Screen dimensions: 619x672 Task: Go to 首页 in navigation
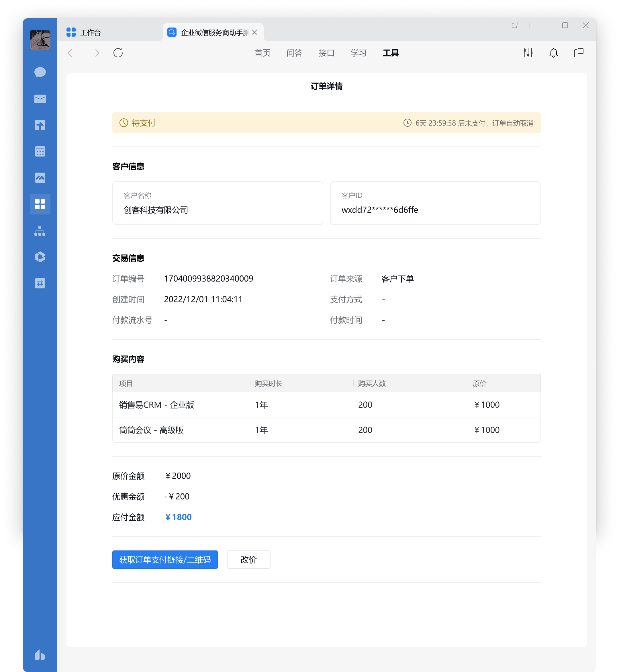point(262,53)
